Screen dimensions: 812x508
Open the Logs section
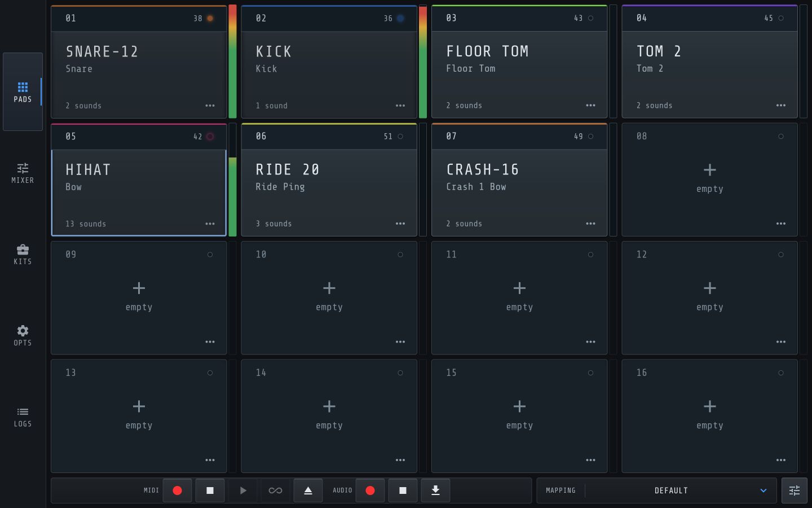pos(23,417)
